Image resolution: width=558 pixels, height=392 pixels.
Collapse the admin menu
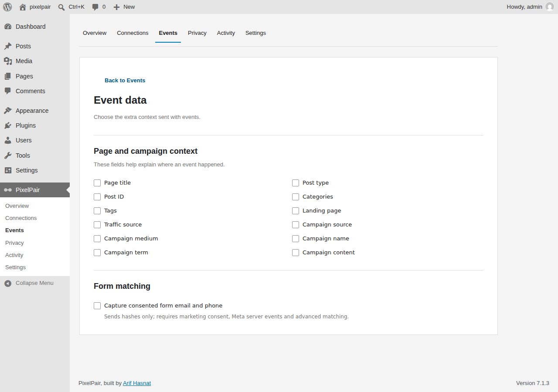coord(35,283)
